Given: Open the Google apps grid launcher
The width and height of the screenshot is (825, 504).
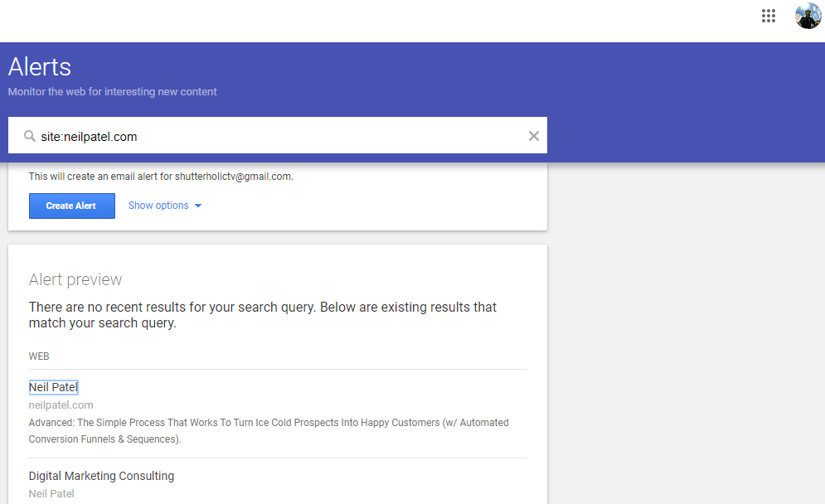Looking at the screenshot, I should [x=768, y=16].
